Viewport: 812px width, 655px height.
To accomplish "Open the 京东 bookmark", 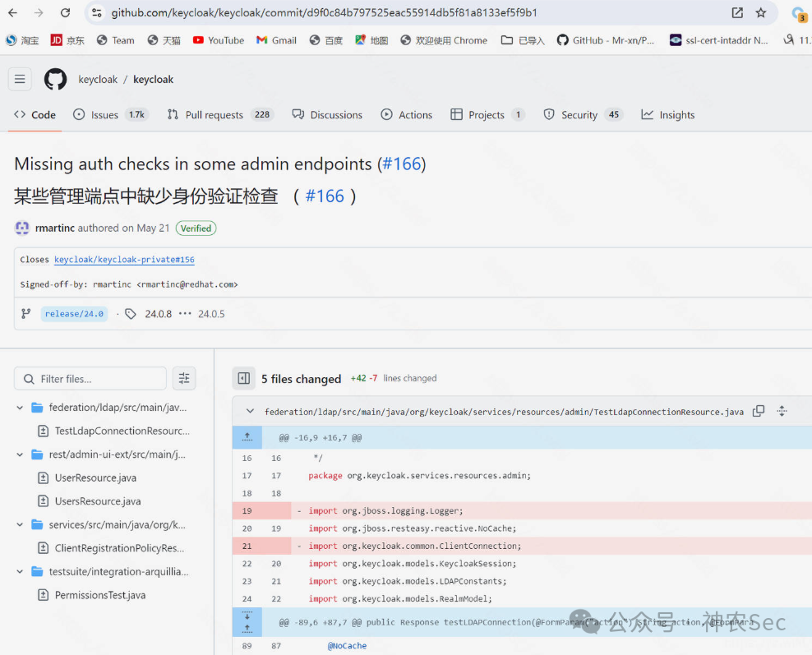I will click(67, 40).
